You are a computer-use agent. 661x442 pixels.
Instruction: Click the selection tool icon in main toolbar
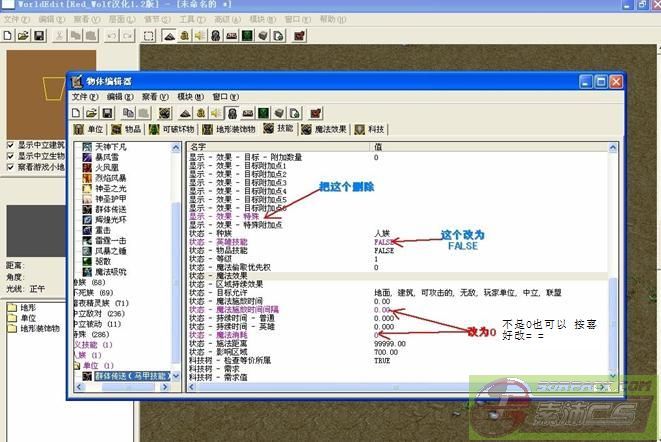(149, 36)
